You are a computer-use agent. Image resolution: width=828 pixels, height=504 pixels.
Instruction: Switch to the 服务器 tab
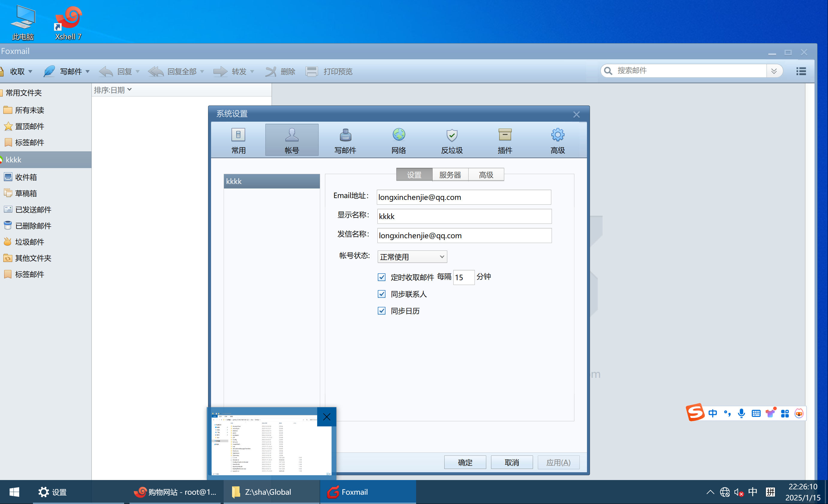pyautogui.click(x=450, y=175)
